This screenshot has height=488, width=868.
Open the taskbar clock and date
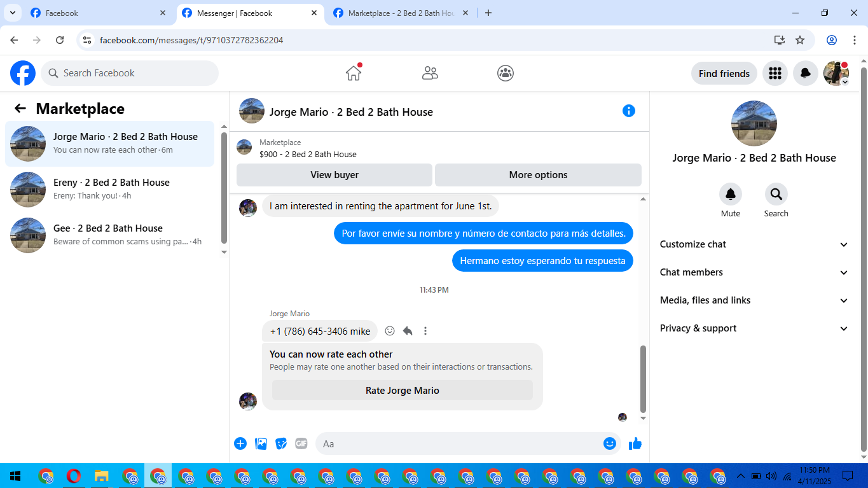pyautogui.click(x=814, y=476)
